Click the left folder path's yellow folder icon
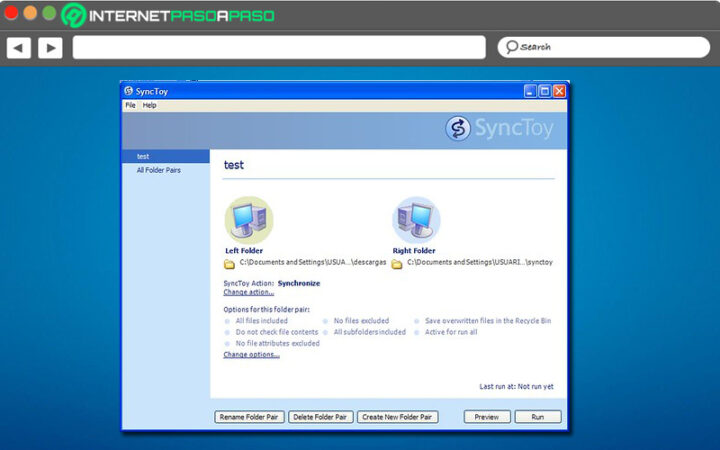The image size is (720, 450). [229, 263]
